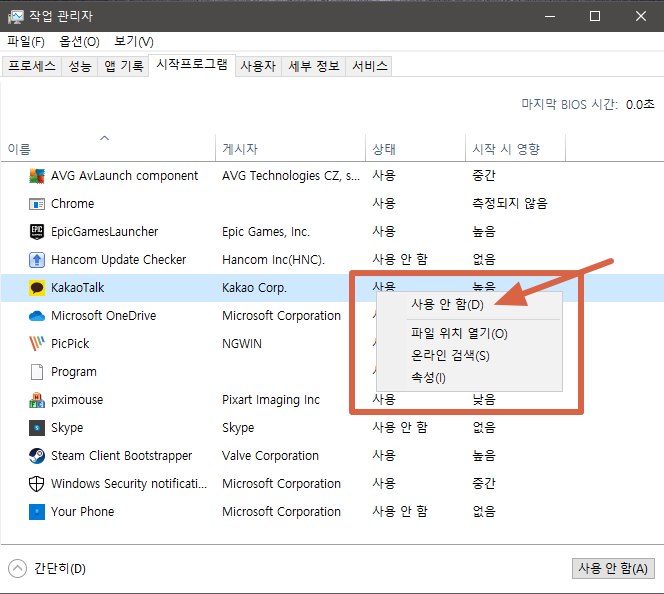Image resolution: width=664 pixels, height=594 pixels.
Task: Select the Hancom Update Checker row name
Action: point(118,260)
